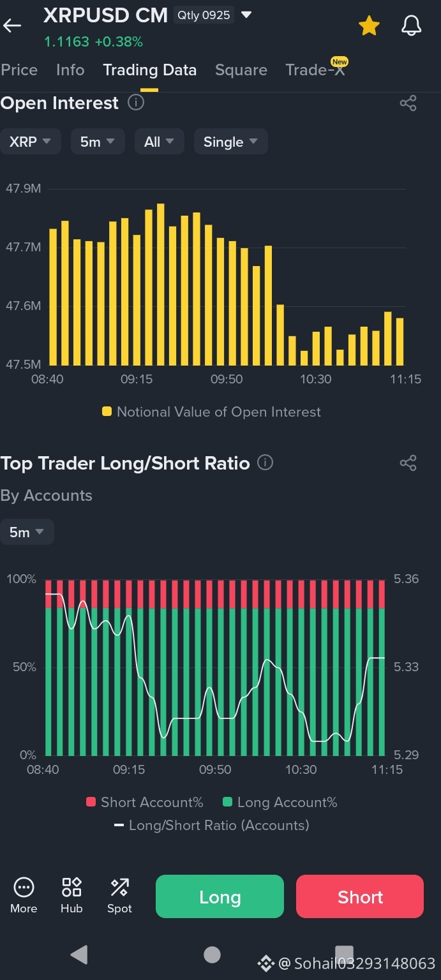441x980 pixels.
Task: Share the Top Trader Long/Short Ratio chart
Action: pyautogui.click(x=408, y=463)
